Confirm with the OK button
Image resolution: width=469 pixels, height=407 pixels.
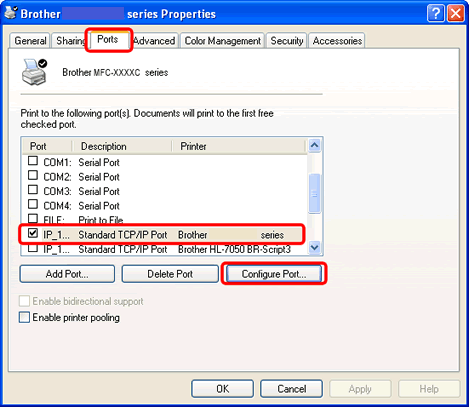point(222,389)
